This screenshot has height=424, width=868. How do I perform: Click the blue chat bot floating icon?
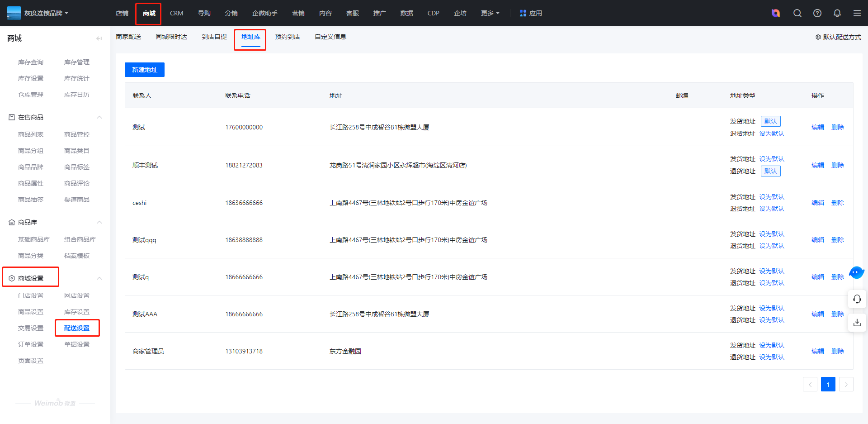tap(856, 272)
